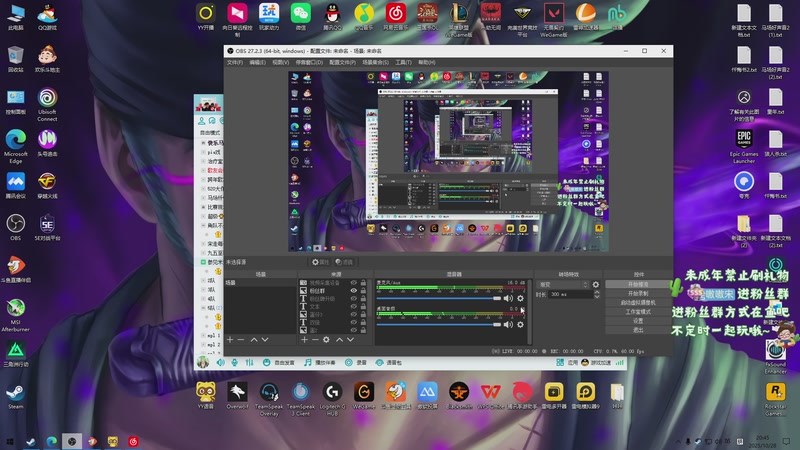Open the 视图(V) menu in OBS
800x450 pixels.
(x=280, y=62)
